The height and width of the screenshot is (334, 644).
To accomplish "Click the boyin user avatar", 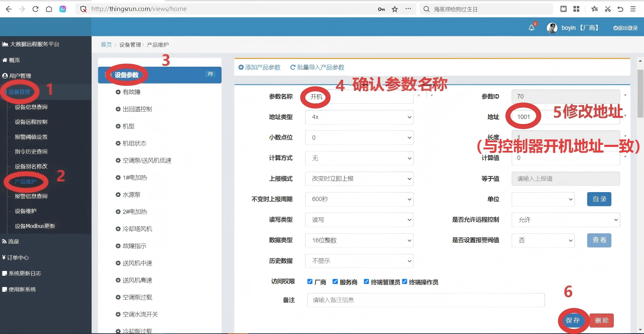I will [552, 28].
